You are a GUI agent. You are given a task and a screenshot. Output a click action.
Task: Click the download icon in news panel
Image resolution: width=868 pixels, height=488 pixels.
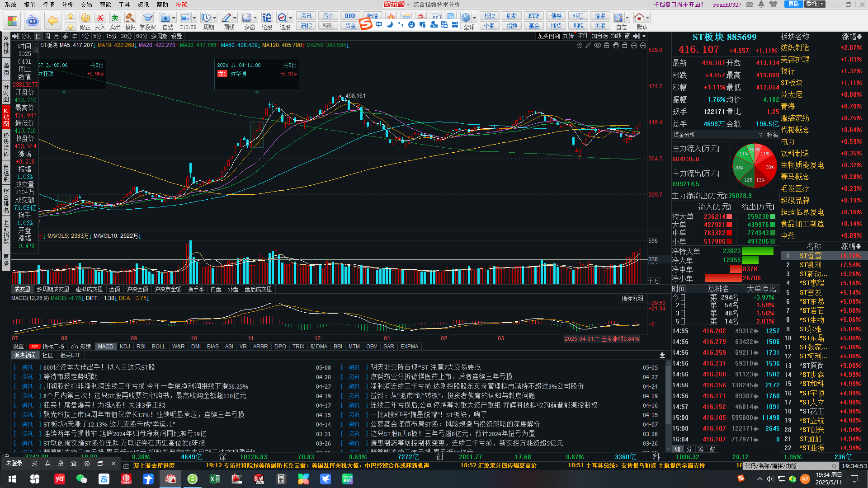click(662, 356)
